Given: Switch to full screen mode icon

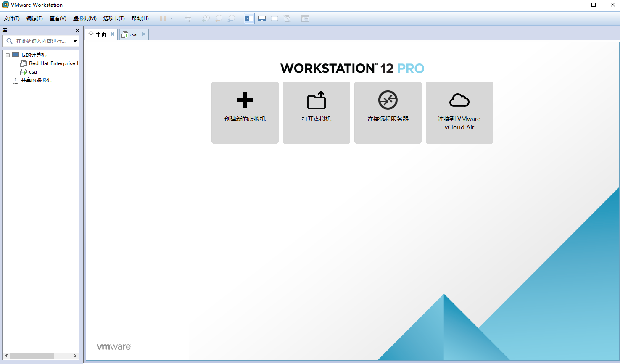Looking at the screenshot, I should (274, 18).
